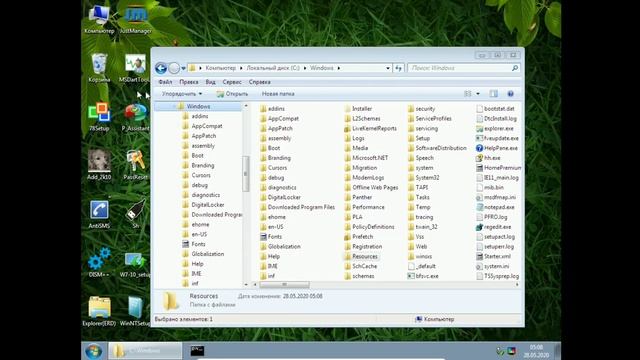The width and height of the screenshot is (640, 360).
Task: Expand the path arrow after Windows
Action: [x=339, y=68]
